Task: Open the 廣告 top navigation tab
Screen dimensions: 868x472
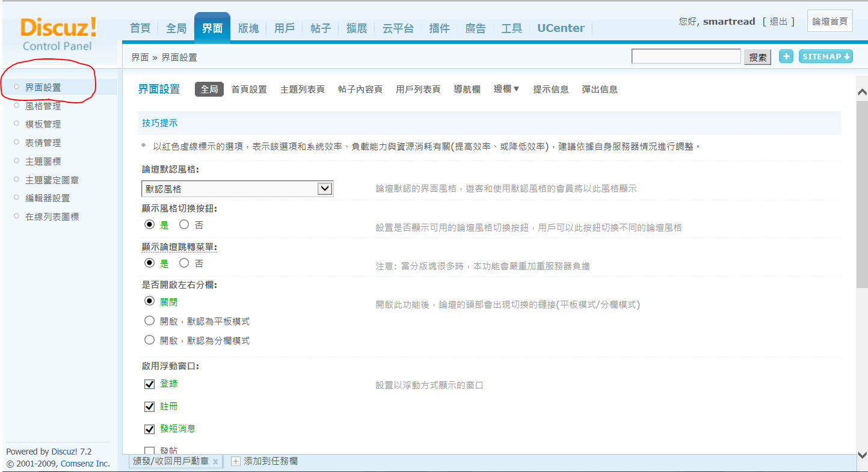Action: point(476,28)
